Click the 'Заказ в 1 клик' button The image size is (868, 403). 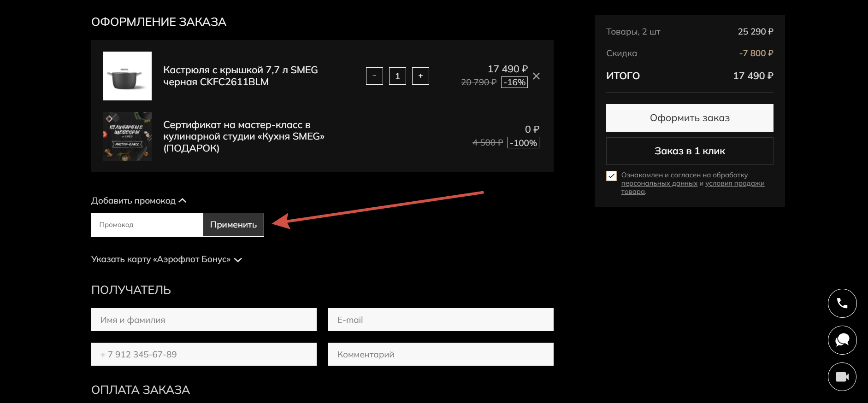coord(690,151)
